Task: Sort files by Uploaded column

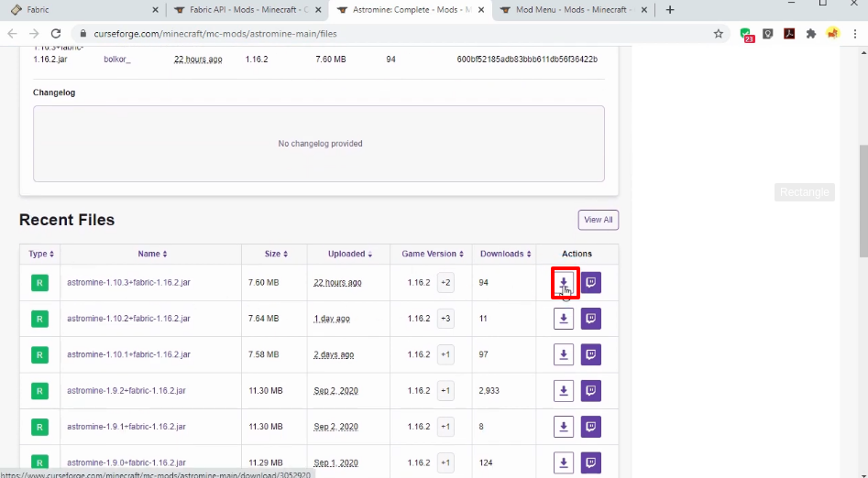Action: [x=350, y=254]
